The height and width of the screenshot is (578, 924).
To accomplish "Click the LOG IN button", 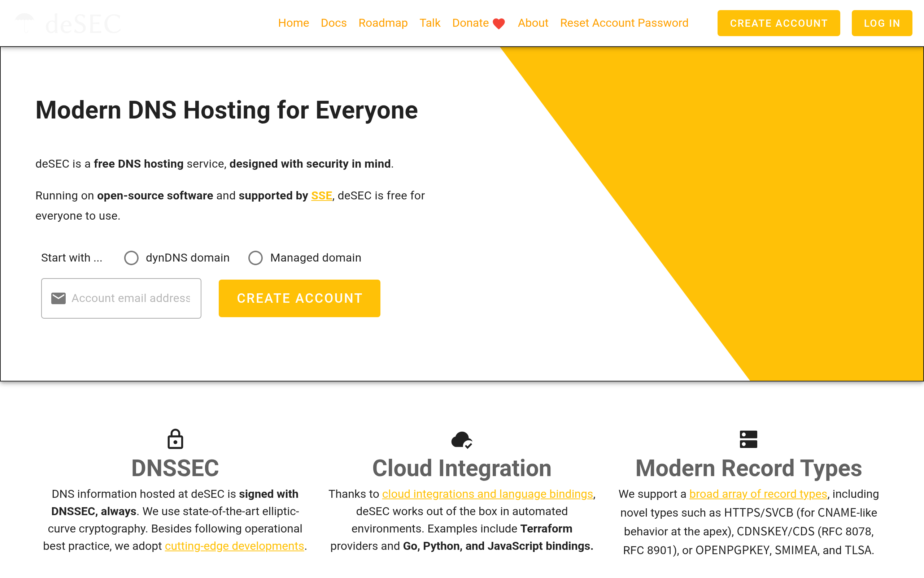I will point(882,23).
